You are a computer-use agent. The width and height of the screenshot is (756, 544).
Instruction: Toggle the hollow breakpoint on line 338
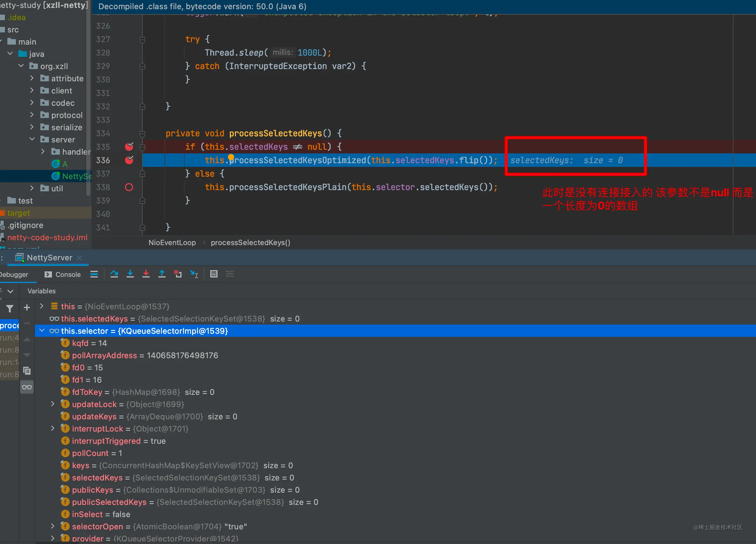129,187
